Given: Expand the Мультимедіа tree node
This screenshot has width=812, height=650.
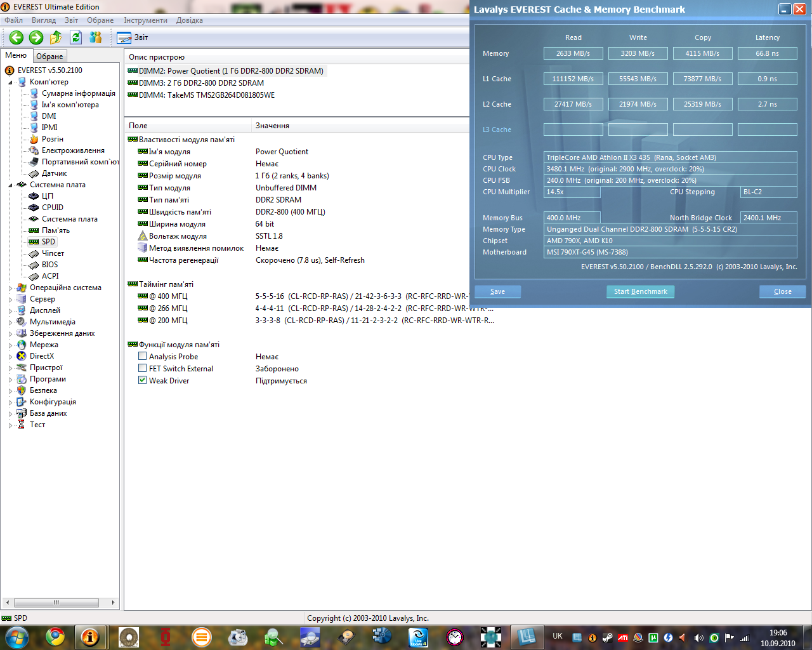Looking at the screenshot, I should click(10, 322).
